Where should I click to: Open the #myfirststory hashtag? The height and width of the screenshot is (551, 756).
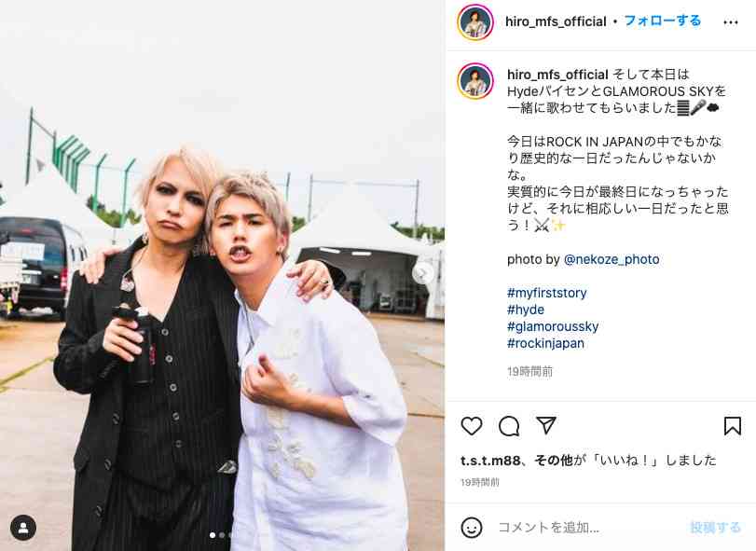[547, 293]
